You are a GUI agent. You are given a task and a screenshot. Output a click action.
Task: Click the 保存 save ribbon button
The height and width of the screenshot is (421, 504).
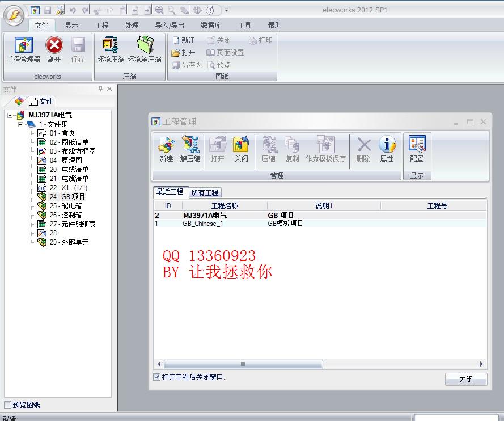click(x=78, y=50)
